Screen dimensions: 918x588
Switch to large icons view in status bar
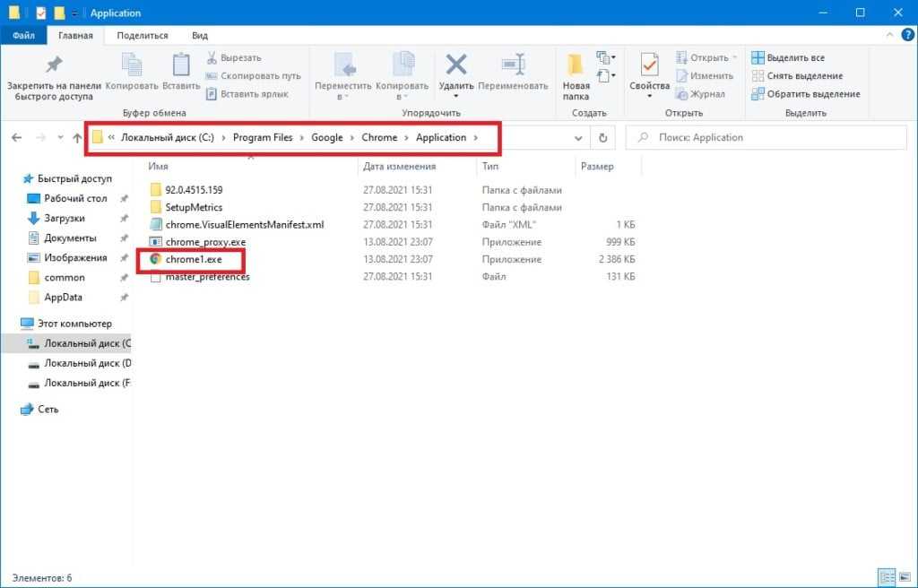pyautogui.click(x=904, y=577)
